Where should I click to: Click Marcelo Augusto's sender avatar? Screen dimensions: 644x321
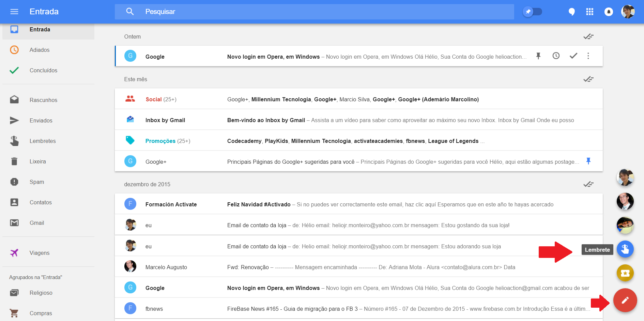[130, 266]
